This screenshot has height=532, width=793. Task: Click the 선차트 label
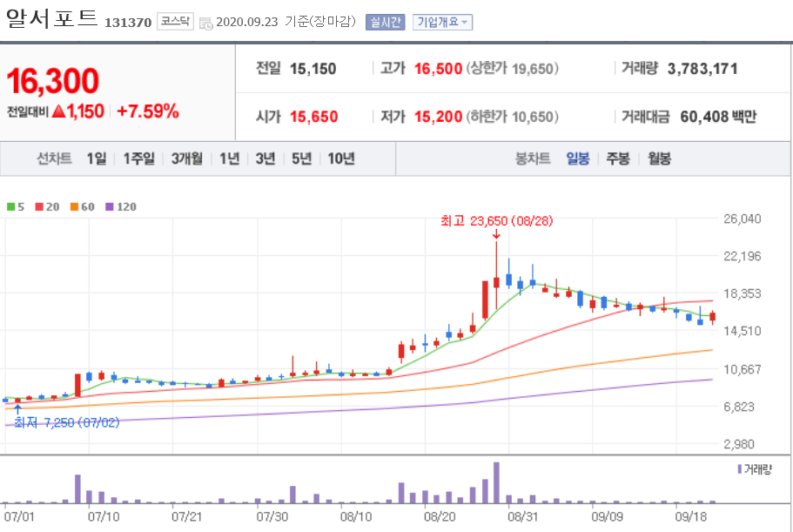pos(54,158)
